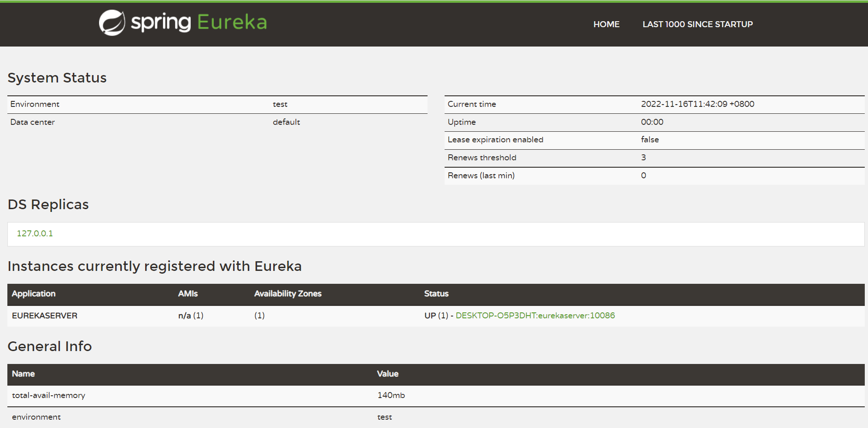Click the EUREKASERVER application cell
The height and width of the screenshot is (428, 868).
(x=45, y=316)
